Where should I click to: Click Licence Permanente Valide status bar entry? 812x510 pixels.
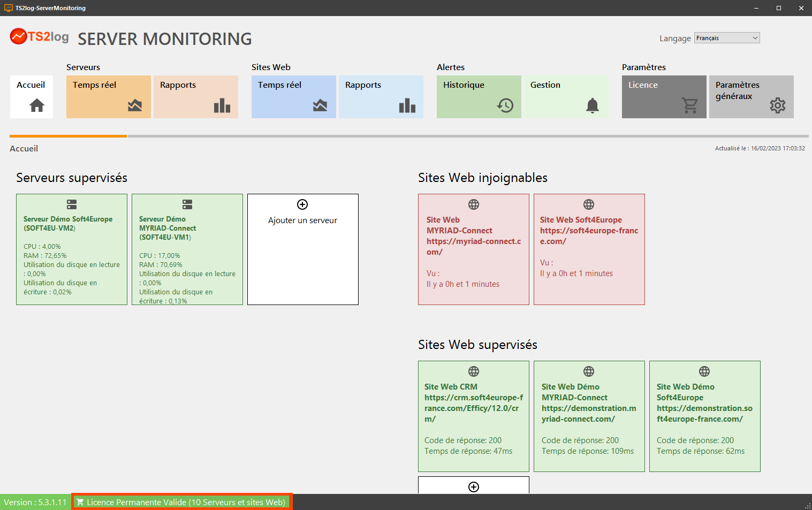pos(182,502)
